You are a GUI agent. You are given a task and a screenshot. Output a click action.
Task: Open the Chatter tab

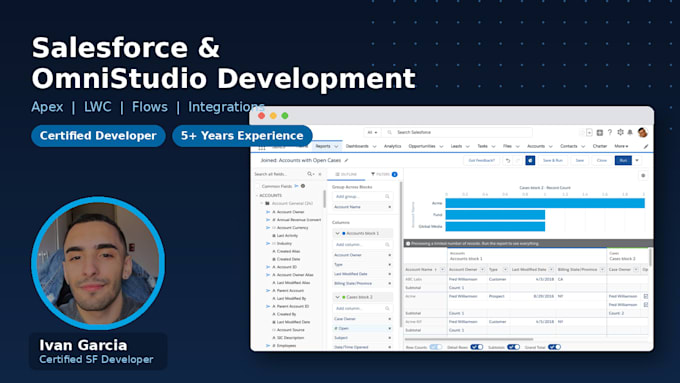[x=600, y=146]
